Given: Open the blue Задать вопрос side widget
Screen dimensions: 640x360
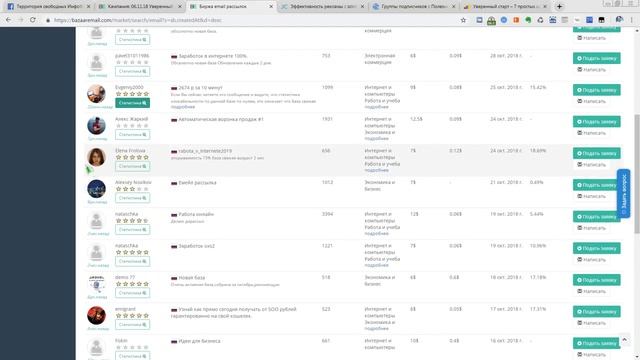Looking at the screenshot, I should coord(623,193).
